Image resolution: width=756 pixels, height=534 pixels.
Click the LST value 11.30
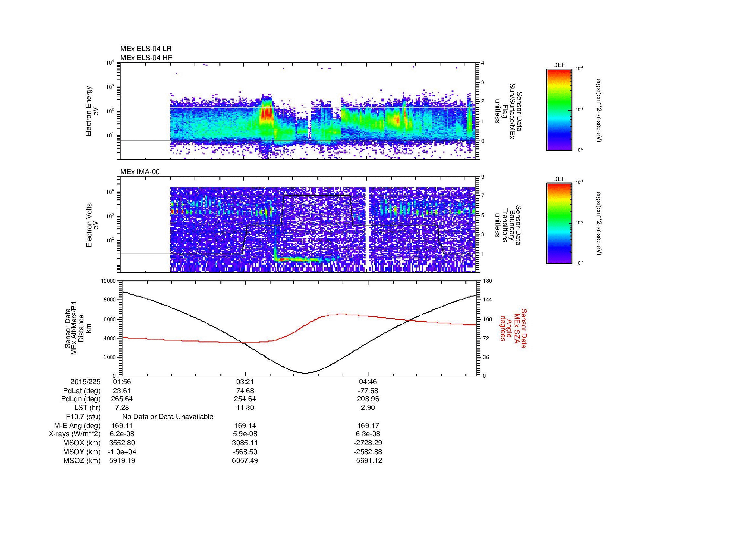[245, 408]
